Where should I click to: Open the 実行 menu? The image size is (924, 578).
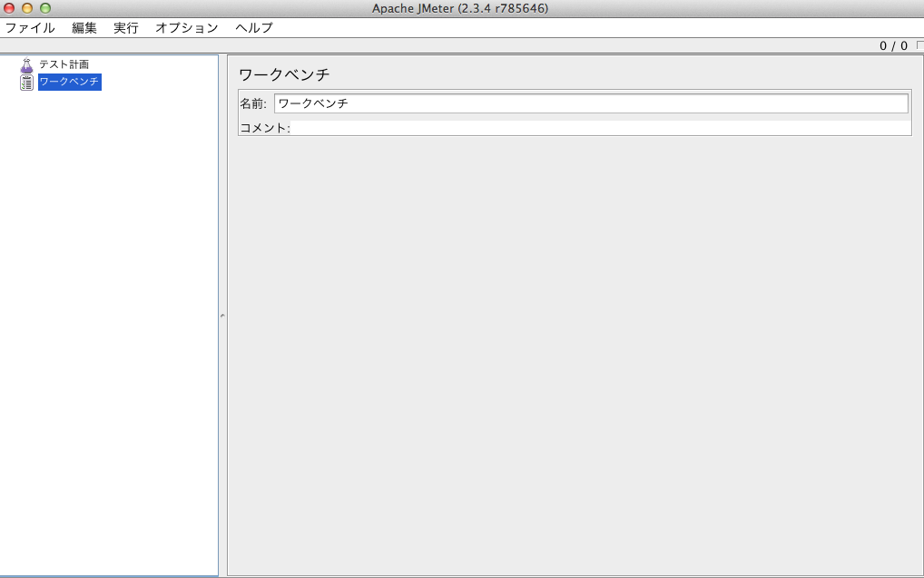126,28
